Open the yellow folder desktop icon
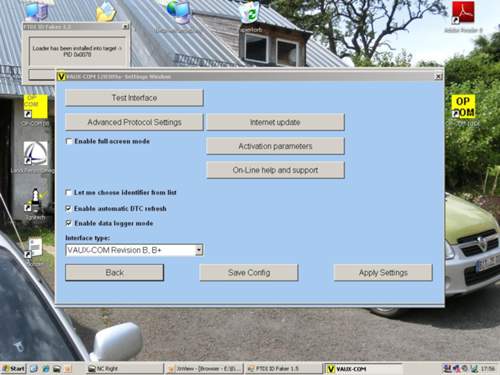 [x=106, y=11]
